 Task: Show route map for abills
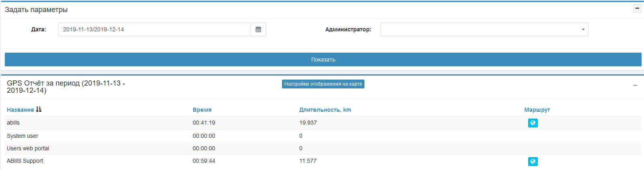tap(533, 123)
